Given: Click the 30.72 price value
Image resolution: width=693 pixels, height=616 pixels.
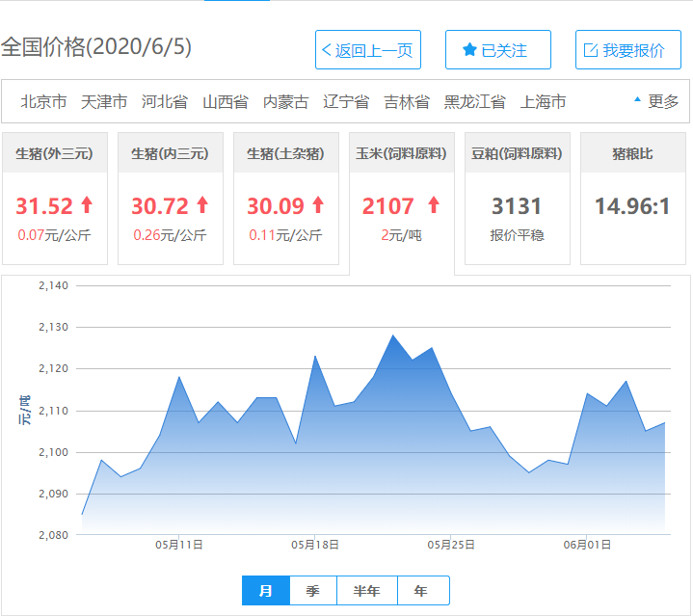Looking at the screenshot, I should pyautogui.click(x=160, y=206).
